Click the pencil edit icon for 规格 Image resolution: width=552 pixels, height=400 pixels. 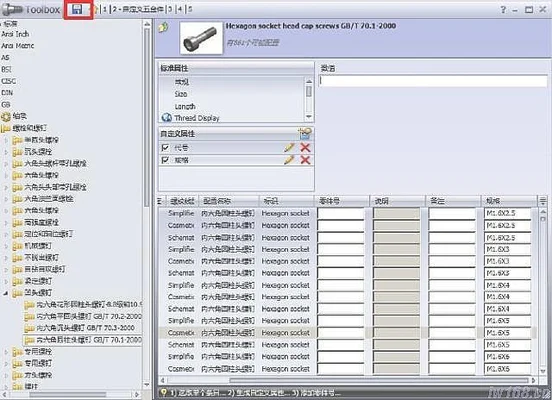click(x=289, y=160)
